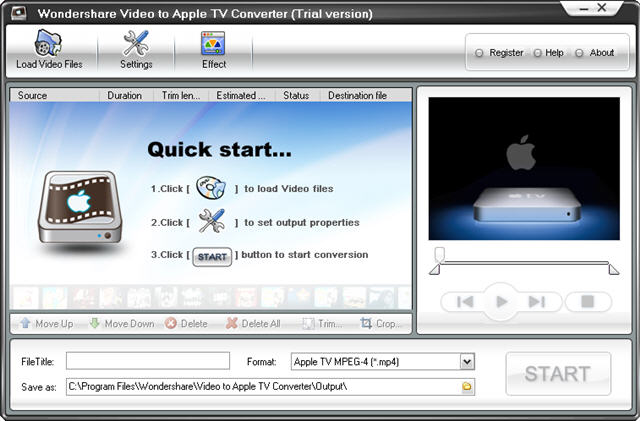Open the Load Video Files tool
The image size is (640, 421).
pos(49,49)
